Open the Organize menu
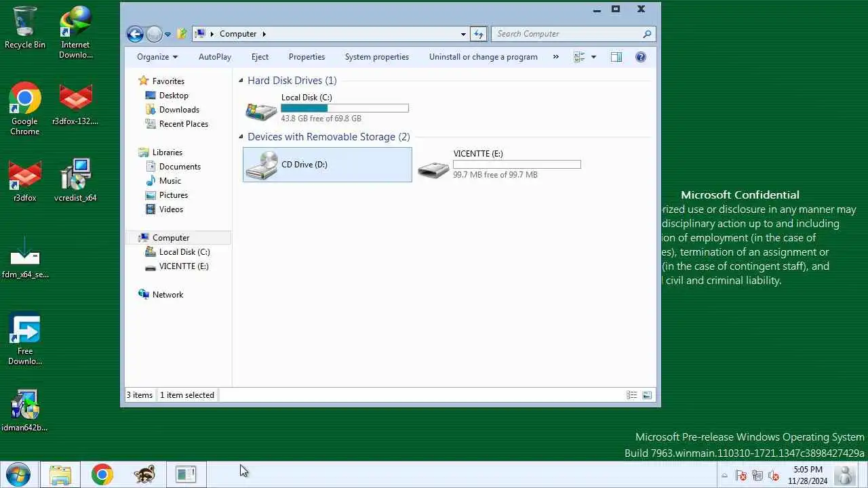Screen dimensions: 868x488 pos(157,57)
